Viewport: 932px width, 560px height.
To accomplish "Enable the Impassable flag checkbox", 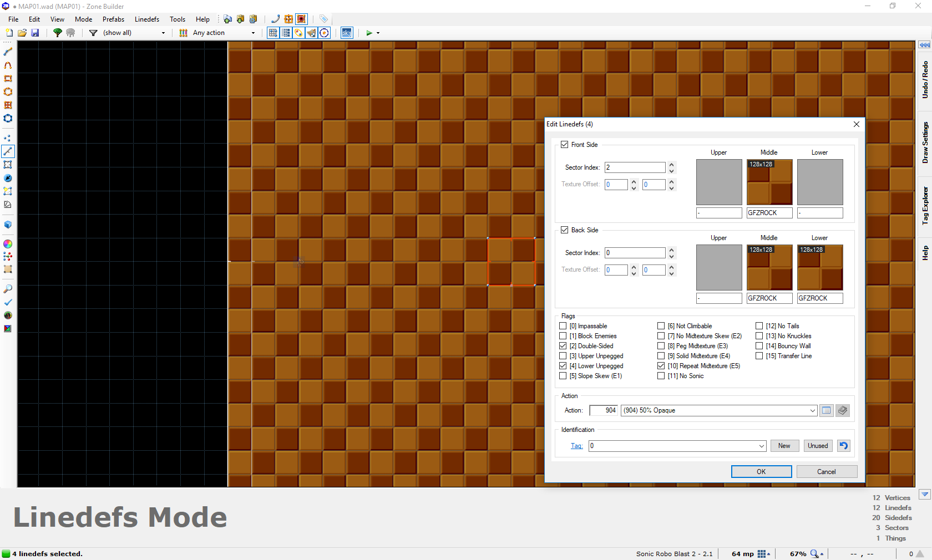I will (563, 326).
